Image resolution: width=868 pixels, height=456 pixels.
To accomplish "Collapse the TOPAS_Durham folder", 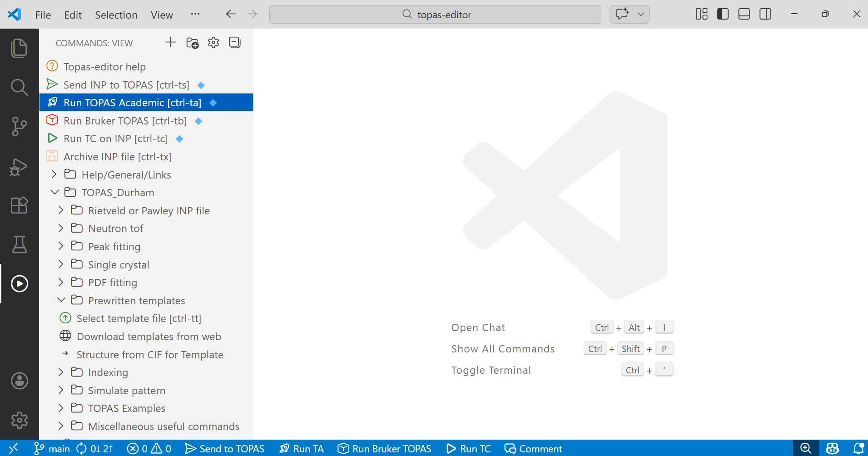I will tap(55, 193).
